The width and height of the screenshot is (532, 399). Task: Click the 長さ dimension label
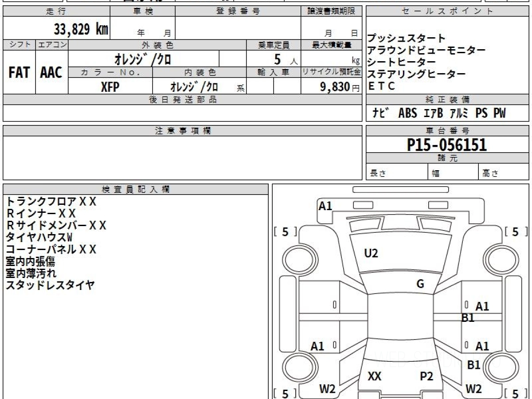point(378,174)
